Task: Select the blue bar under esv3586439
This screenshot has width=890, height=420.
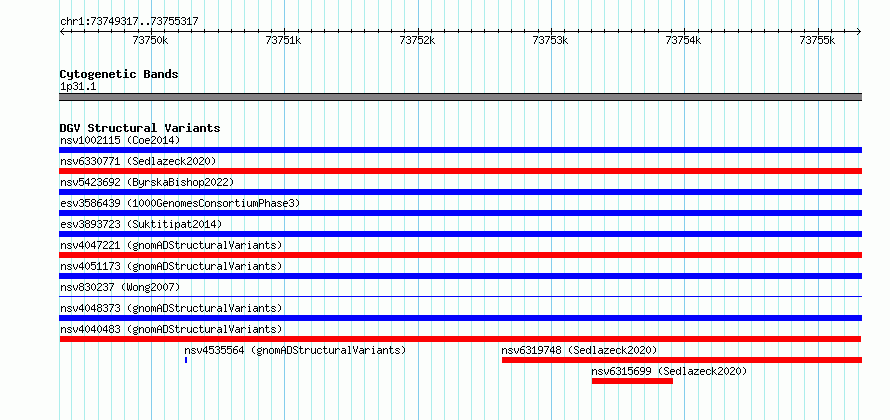Action: point(460,213)
